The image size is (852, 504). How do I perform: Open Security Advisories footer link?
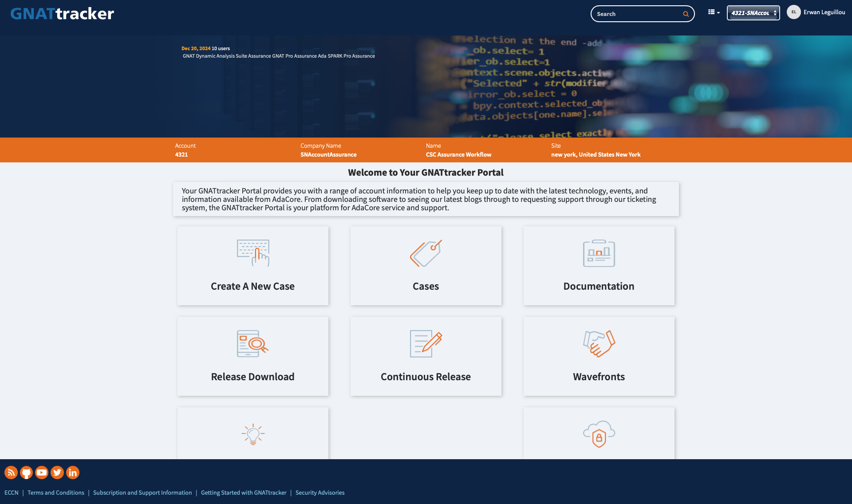coord(320,493)
